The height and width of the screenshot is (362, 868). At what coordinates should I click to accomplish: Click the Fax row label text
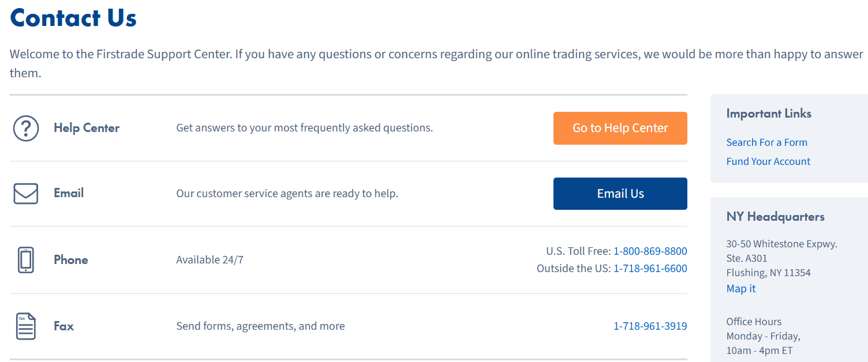pos(63,326)
